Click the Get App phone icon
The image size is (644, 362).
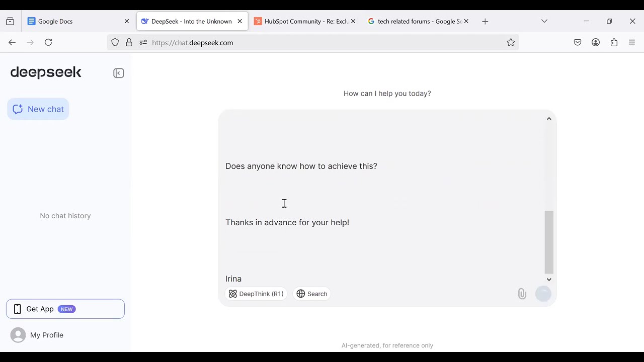[x=17, y=309]
